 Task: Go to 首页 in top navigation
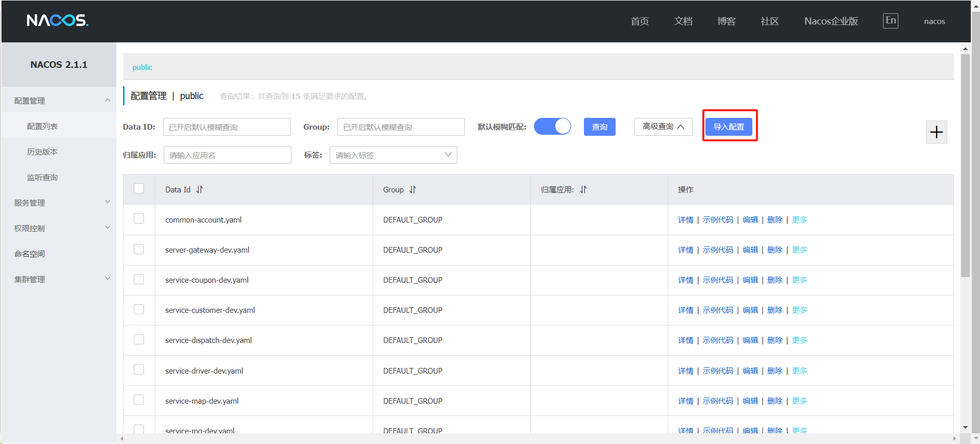pyautogui.click(x=640, y=21)
